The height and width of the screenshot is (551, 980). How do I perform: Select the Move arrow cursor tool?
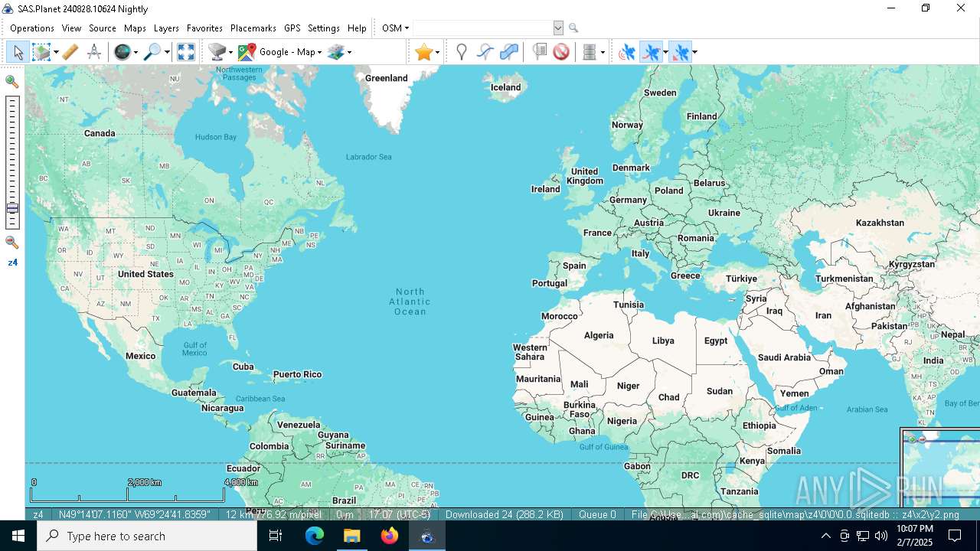[x=18, y=52]
